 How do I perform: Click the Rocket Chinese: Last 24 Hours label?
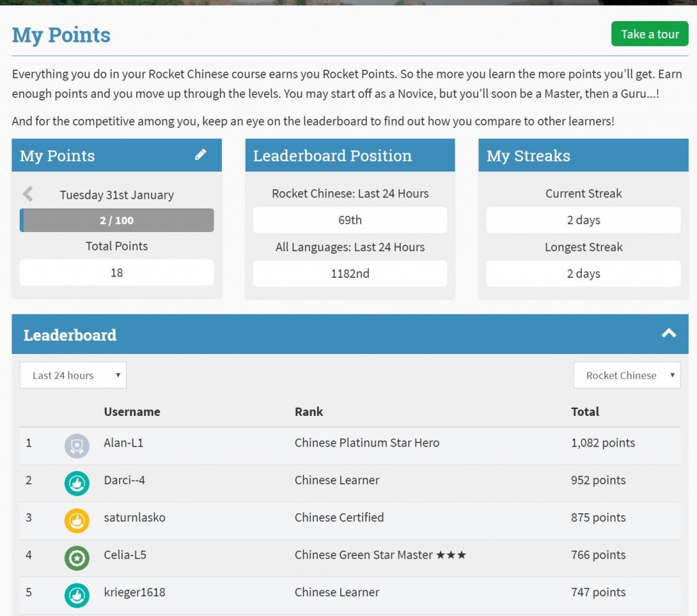351,193
